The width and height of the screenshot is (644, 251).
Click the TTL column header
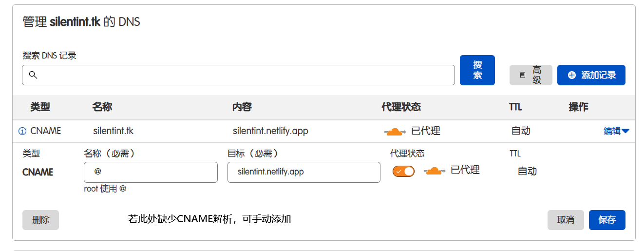(515, 107)
